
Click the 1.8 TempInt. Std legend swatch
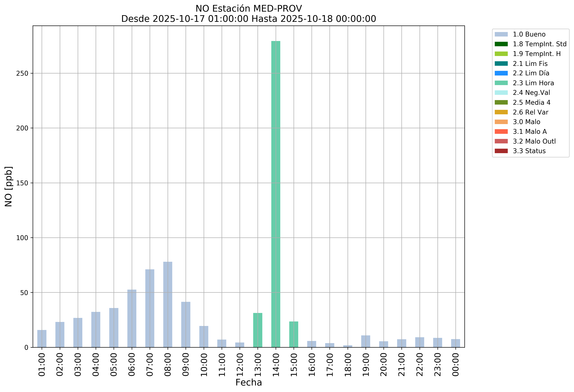pos(501,44)
